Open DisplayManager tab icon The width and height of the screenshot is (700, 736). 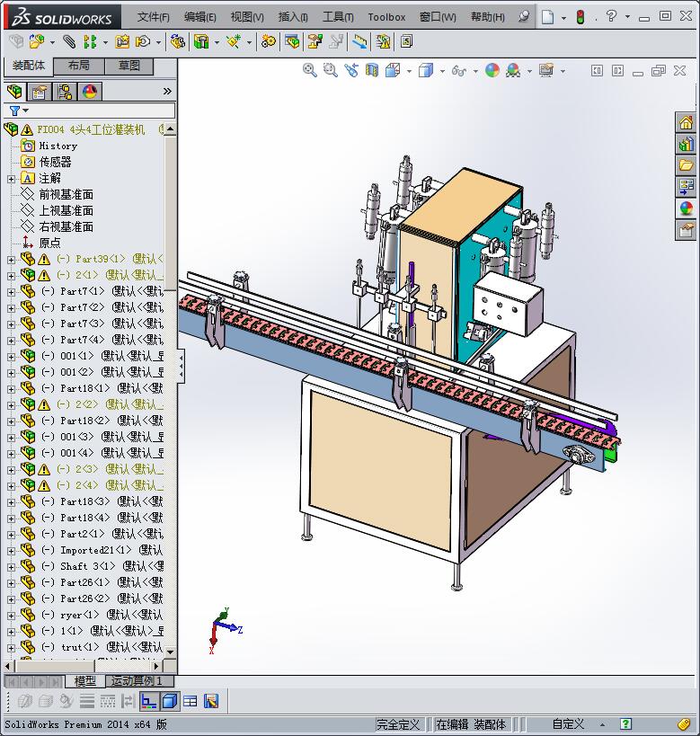90,91
